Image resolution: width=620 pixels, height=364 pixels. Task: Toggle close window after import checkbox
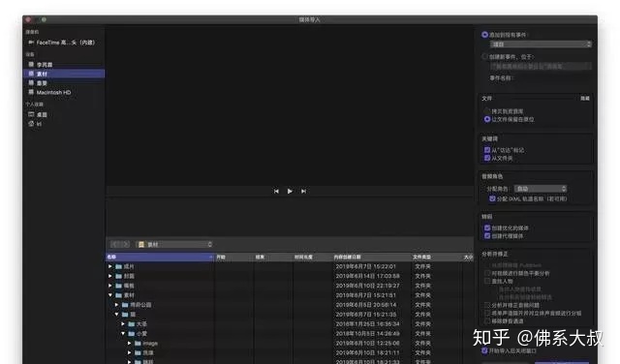pyautogui.click(x=484, y=350)
